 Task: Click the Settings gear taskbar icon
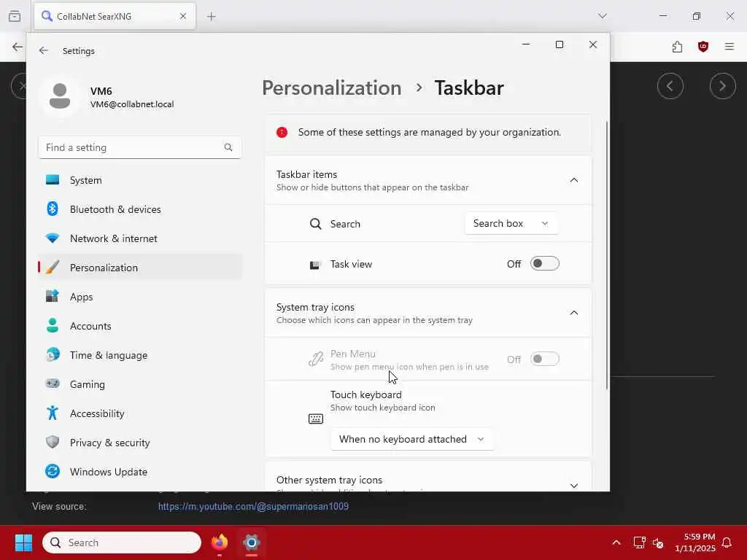[x=252, y=542]
